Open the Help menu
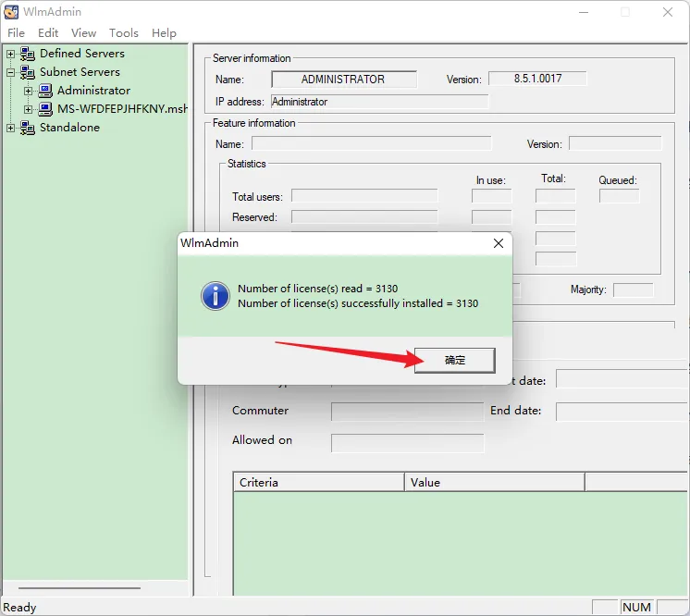The image size is (690, 616). coord(164,33)
